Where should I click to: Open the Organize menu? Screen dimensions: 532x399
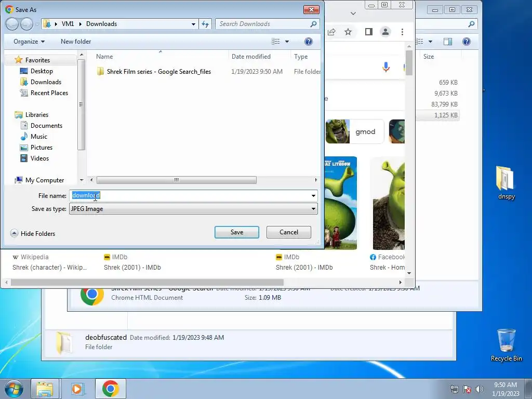tap(29, 42)
